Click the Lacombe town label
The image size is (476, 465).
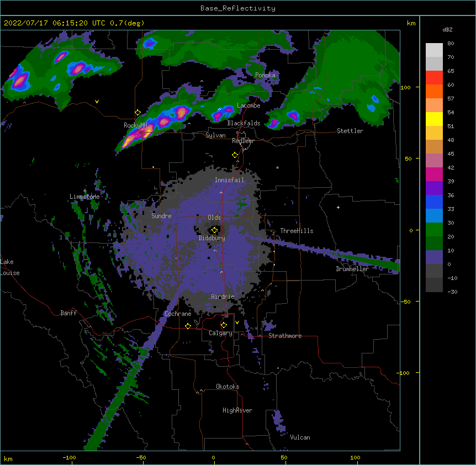tap(248, 105)
